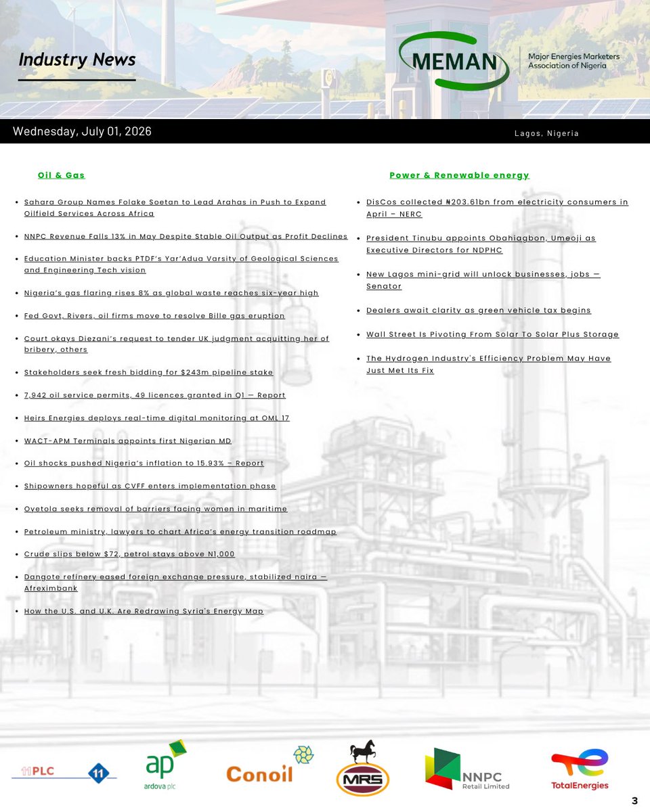Viewport: 650px width, 812px height.
Task: Click the TotalEnergies logo
Action: point(580,769)
